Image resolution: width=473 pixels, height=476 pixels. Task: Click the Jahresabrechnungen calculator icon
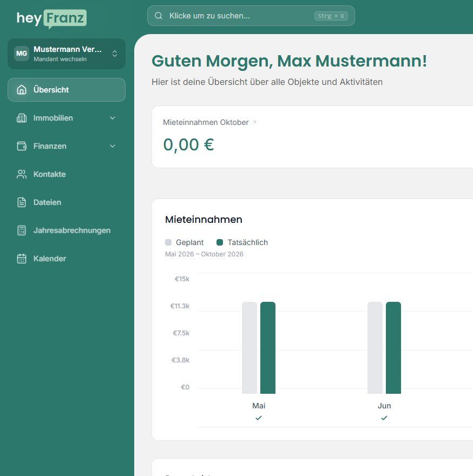22,230
